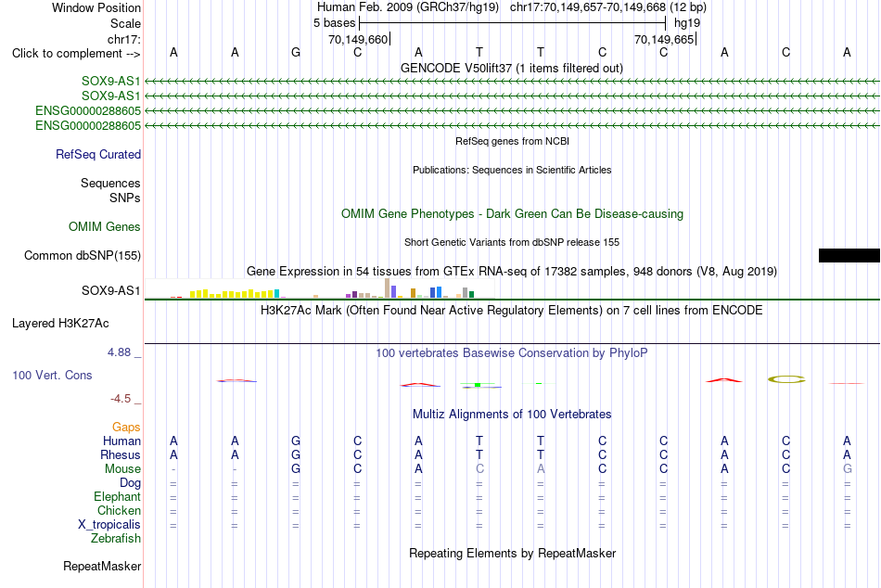This screenshot has width=881, height=588.
Task: Select the X_tropicalis alignment row label
Action: [109, 525]
